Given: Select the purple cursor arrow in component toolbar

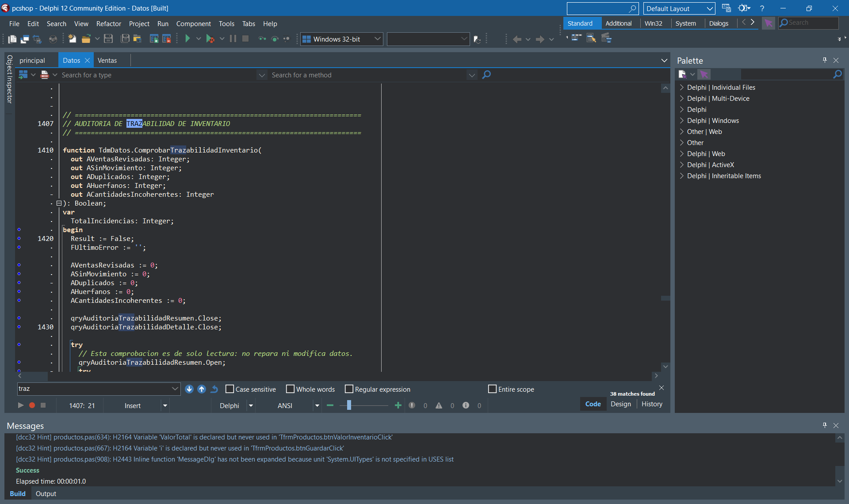Looking at the screenshot, I should (769, 23).
